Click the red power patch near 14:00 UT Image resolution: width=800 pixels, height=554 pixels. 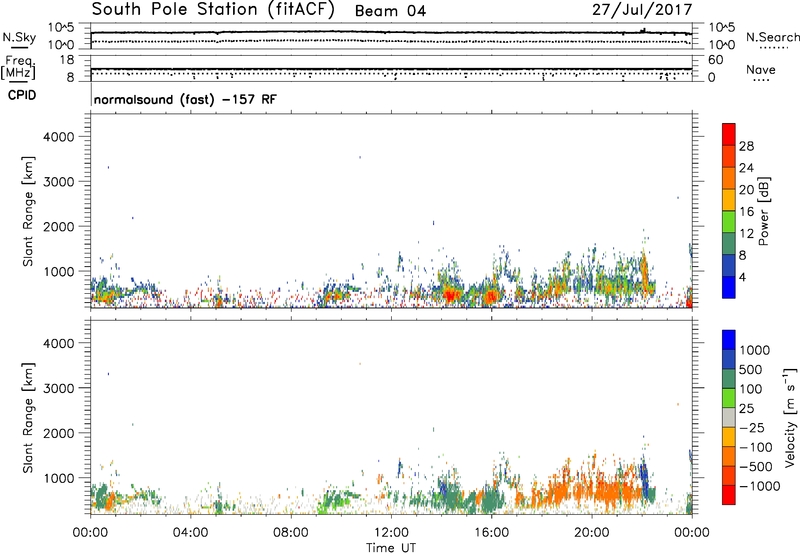coord(450,295)
